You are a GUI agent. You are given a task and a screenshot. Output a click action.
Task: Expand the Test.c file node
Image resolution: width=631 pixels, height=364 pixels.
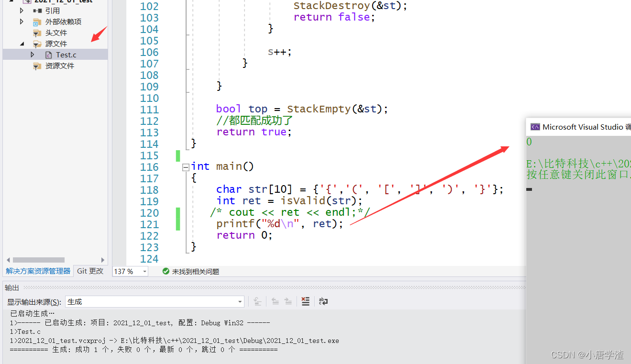[33, 55]
